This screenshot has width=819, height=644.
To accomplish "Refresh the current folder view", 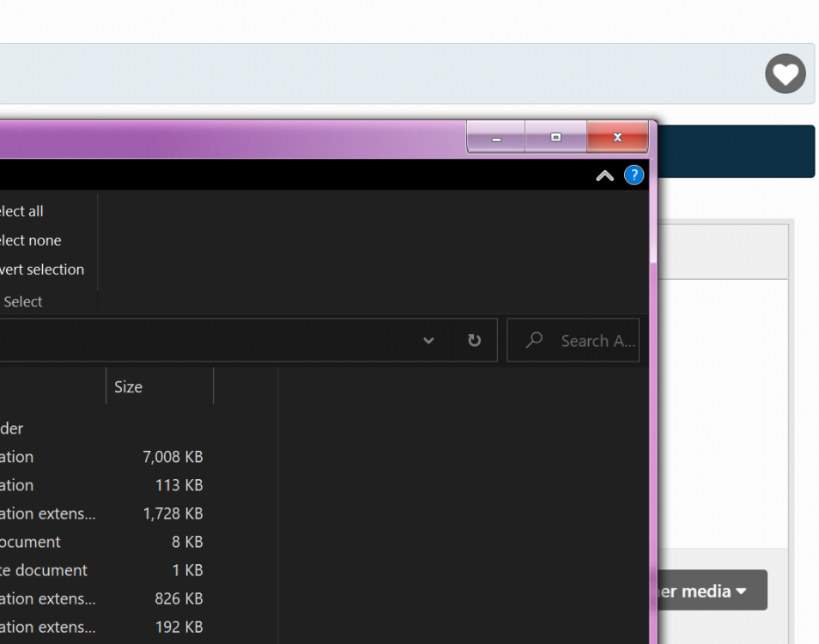I will point(474,341).
